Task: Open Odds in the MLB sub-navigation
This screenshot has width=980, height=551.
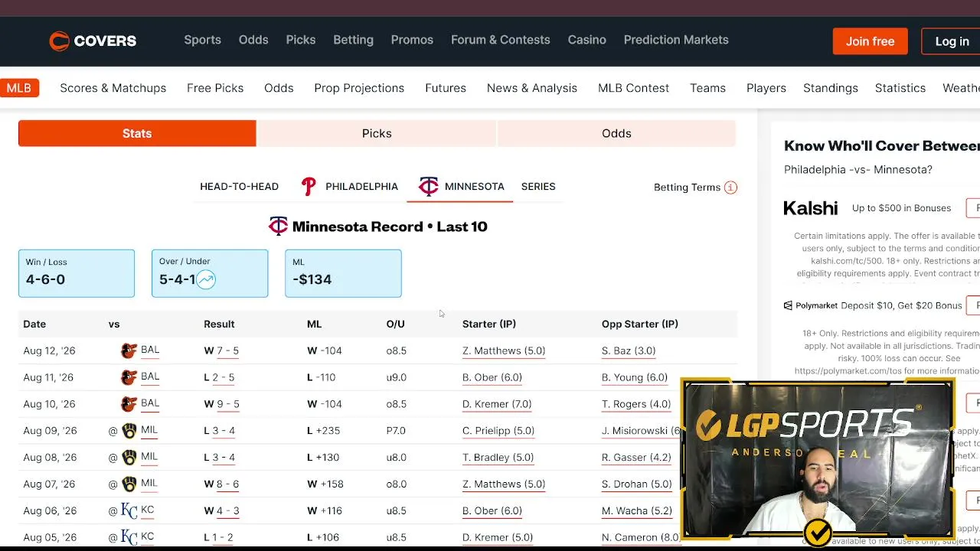Action: pyautogui.click(x=279, y=88)
